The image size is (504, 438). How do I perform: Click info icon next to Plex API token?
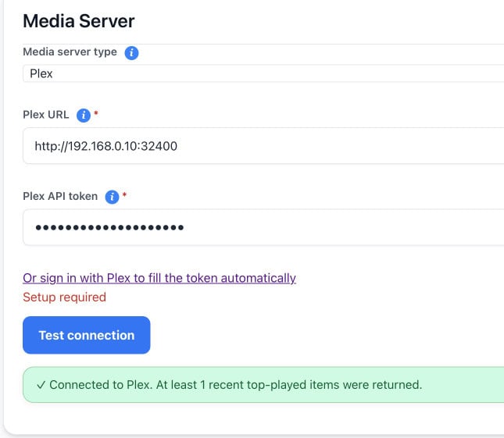click(x=113, y=197)
